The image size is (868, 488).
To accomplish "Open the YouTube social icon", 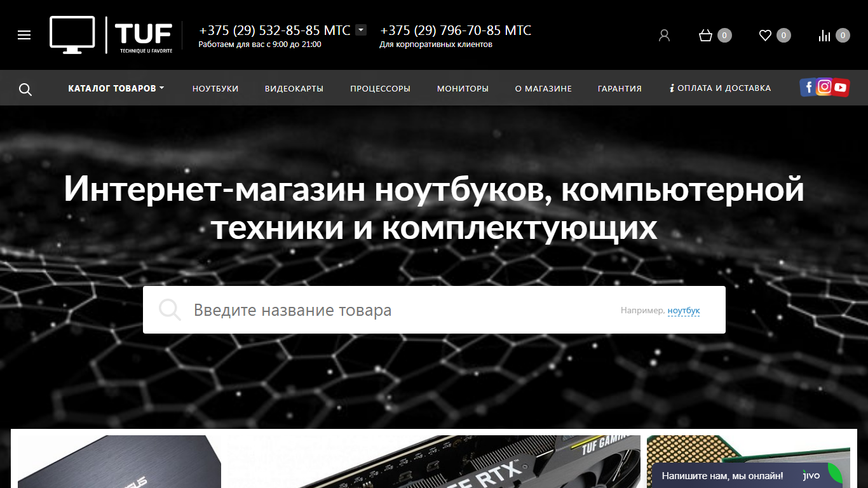I will pyautogui.click(x=841, y=88).
